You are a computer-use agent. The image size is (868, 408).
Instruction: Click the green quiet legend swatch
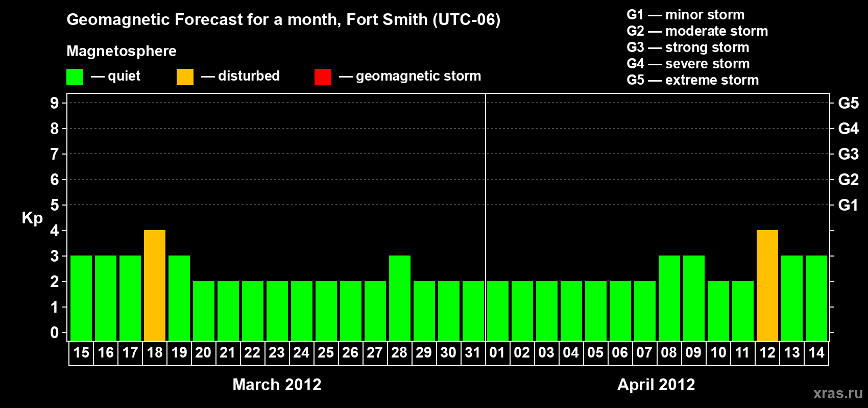tap(75, 77)
